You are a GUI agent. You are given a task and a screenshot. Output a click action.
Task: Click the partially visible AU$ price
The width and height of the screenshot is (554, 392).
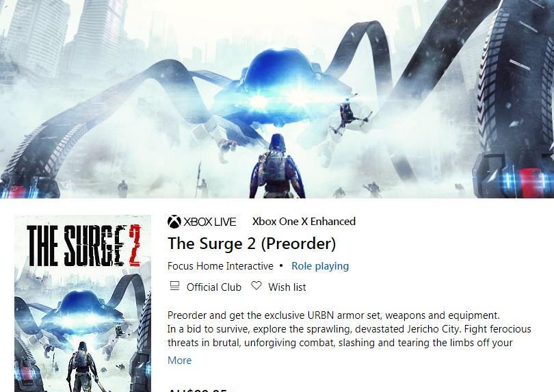pos(197,390)
